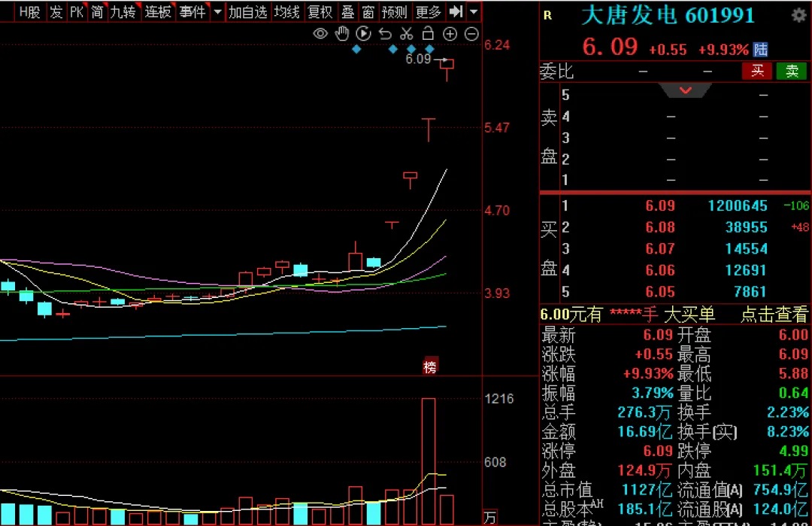Select the H股 toolbar tab
The width and height of the screenshot is (812, 526).
click(29, 12)
